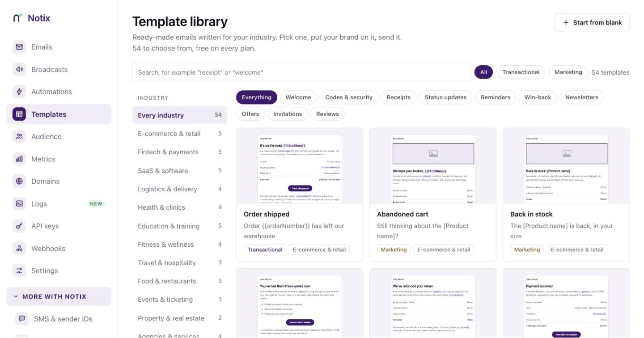The height and width of the screenshot is (338, 644).
Task: Click the Notix logo icon
Action: pyautogui.click(x=17, y=18)
